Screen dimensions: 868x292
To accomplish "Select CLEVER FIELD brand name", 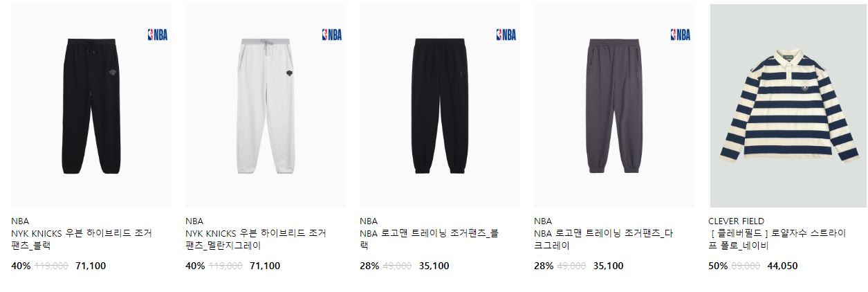I will click(736, 221).
